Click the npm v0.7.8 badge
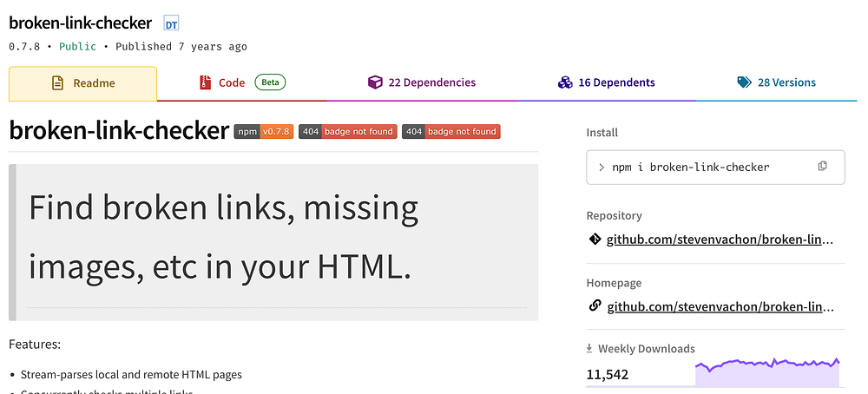Viewport: 868px width, 394px height. [264, 132]
